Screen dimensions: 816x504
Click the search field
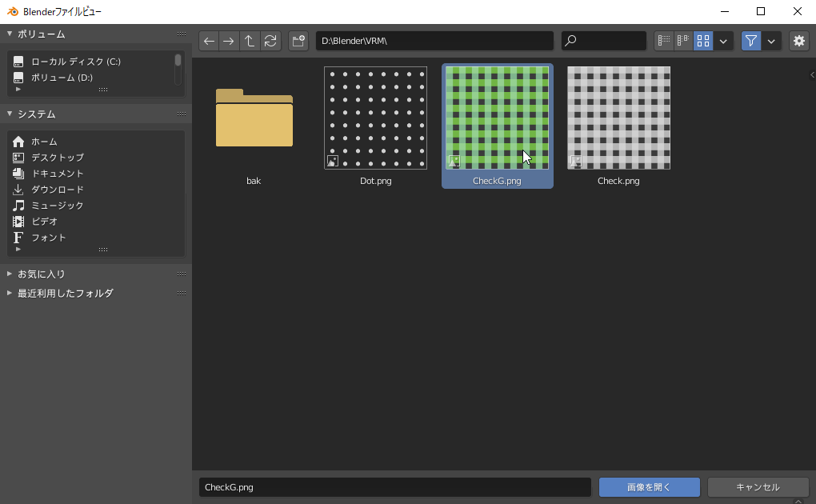(x=604, y=41)
